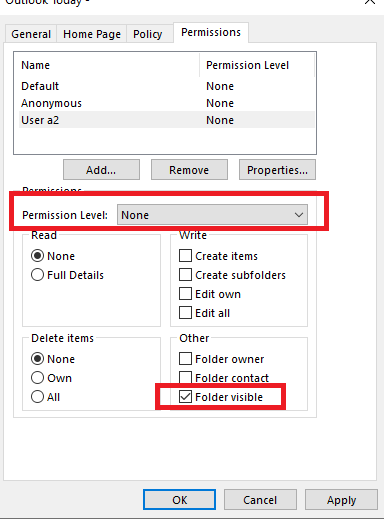Check the Edit own option
Viewport: 384px width, 519px height.
click(185, 294)
